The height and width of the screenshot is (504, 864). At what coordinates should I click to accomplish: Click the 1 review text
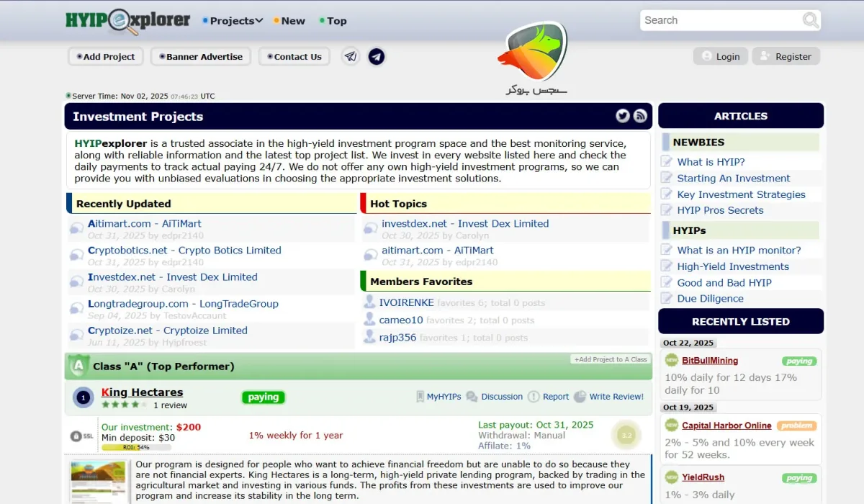coord(170,405)
